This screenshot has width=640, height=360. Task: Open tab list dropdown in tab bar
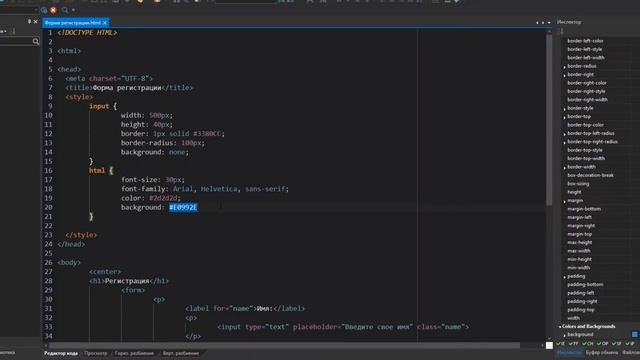click(x=549, y=23)
